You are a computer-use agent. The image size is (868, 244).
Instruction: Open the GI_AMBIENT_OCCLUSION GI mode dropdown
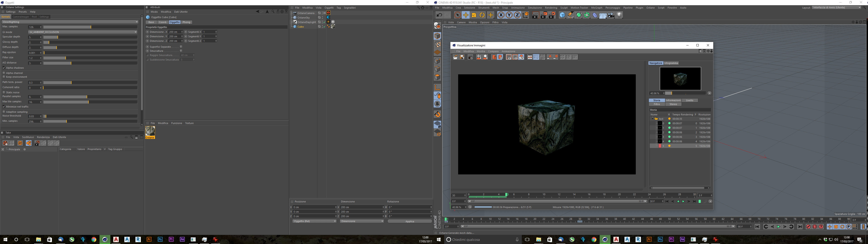click(x=83, y=32)
